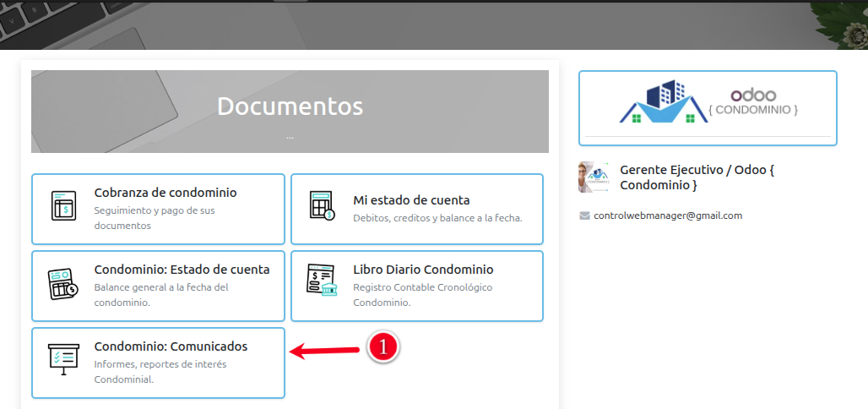
Task: Select the Libro Diario Condominio title
Action: [x=423, y=270]
